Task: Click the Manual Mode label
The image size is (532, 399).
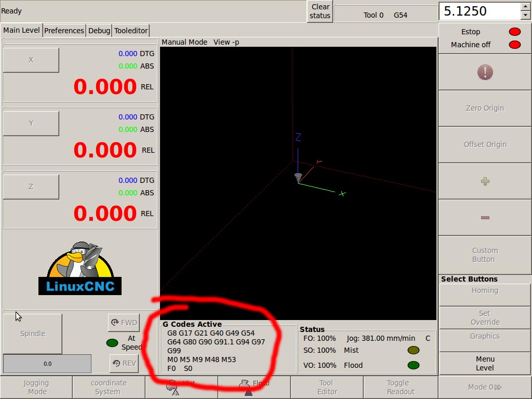Action: click(184, 42)
